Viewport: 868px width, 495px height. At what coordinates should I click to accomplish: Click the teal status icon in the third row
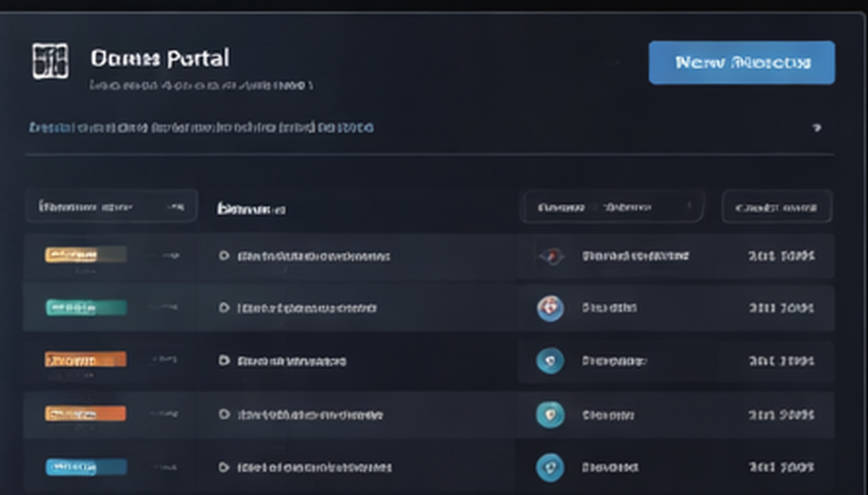pyautogui.click(x=550, y=360)
